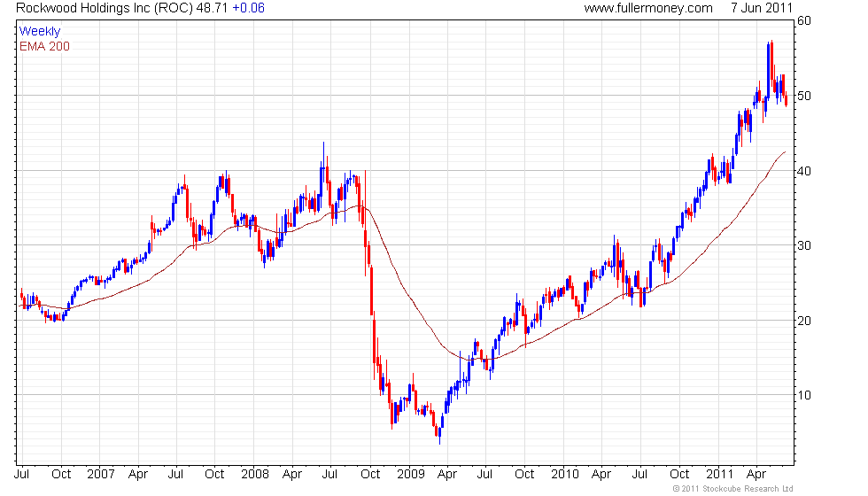Click the 2007 year label on axis

tap(101, 475)
